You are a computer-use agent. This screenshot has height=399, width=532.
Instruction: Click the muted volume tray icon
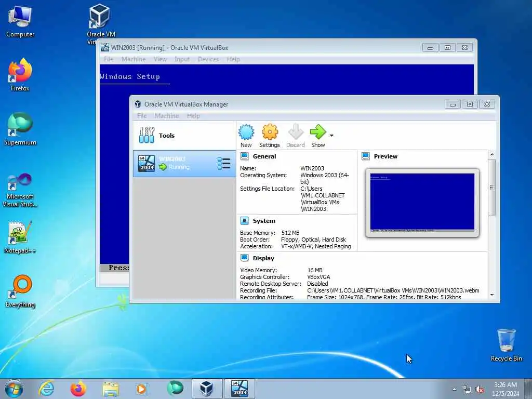coord(480,390)
